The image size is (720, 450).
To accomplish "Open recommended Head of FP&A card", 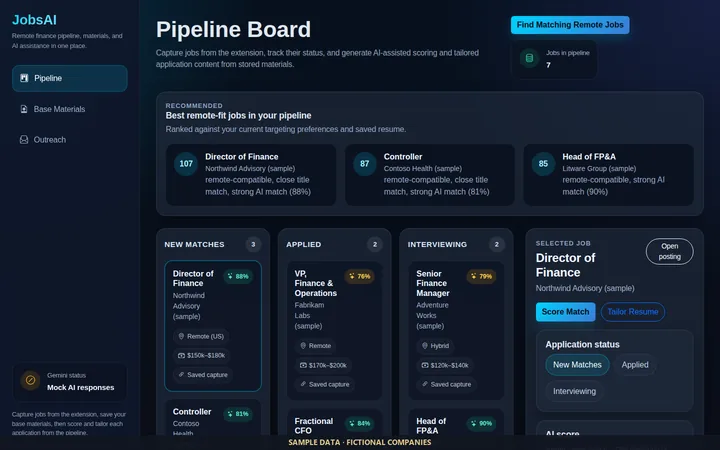I will point(608,174).
